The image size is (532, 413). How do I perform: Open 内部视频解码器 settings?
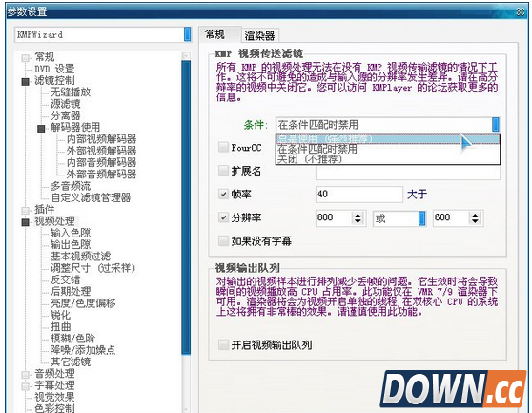[x=101, y=139]
